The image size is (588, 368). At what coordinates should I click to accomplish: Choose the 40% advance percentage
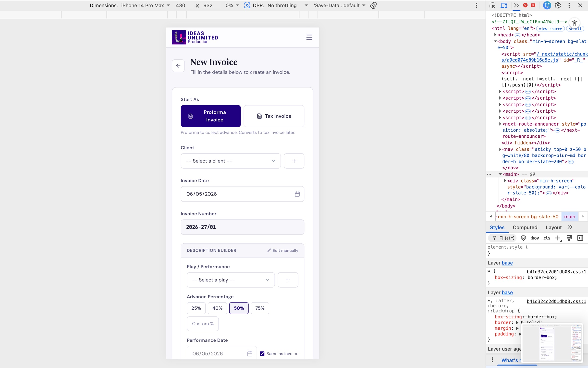pos(217,308)
